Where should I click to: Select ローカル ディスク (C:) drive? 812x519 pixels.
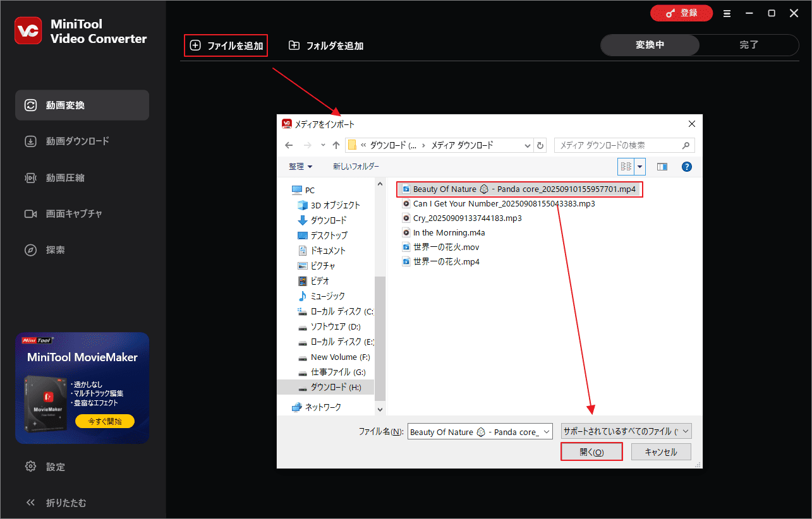tap(336, 311)
